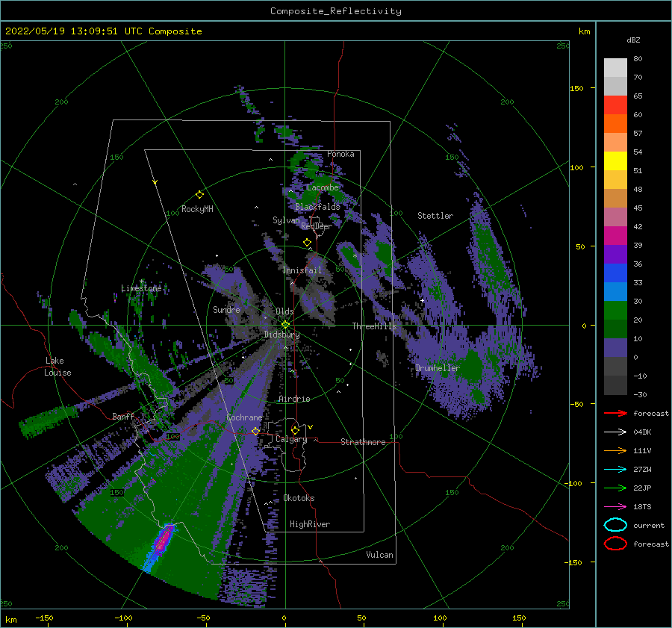Click the -150 tick on bottom km axis
The image size is (672, 628).
click(x=44, y=618)
